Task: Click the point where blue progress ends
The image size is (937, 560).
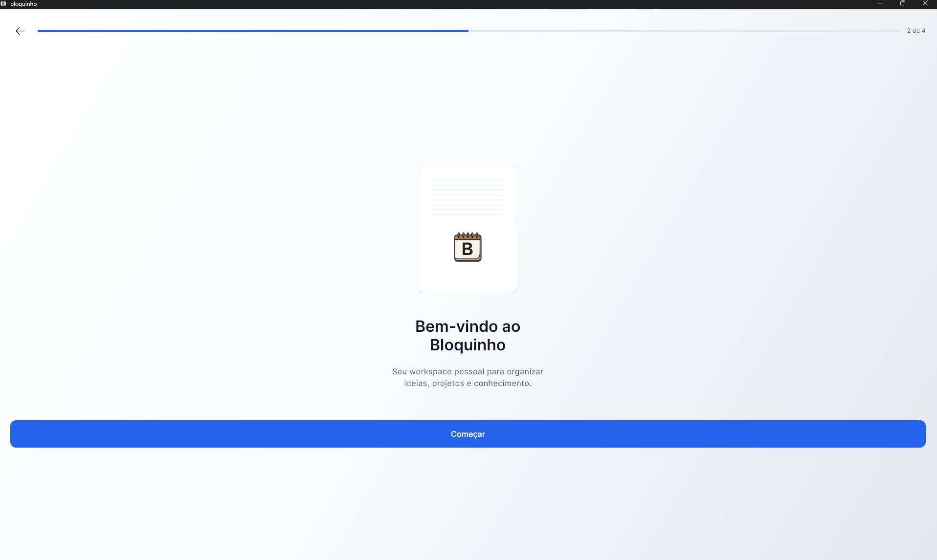Action: point(468,31)
